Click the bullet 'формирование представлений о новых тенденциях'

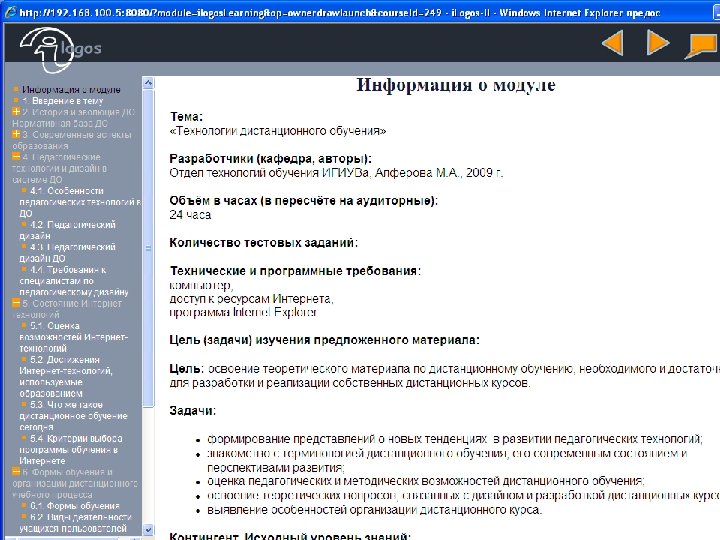tap(455, 439)
